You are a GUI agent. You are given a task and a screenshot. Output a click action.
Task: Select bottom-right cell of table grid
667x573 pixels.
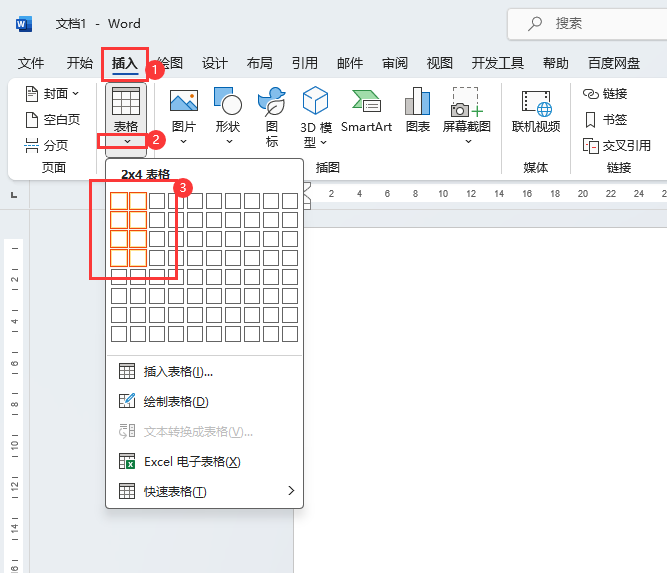(x=290, y=334)
